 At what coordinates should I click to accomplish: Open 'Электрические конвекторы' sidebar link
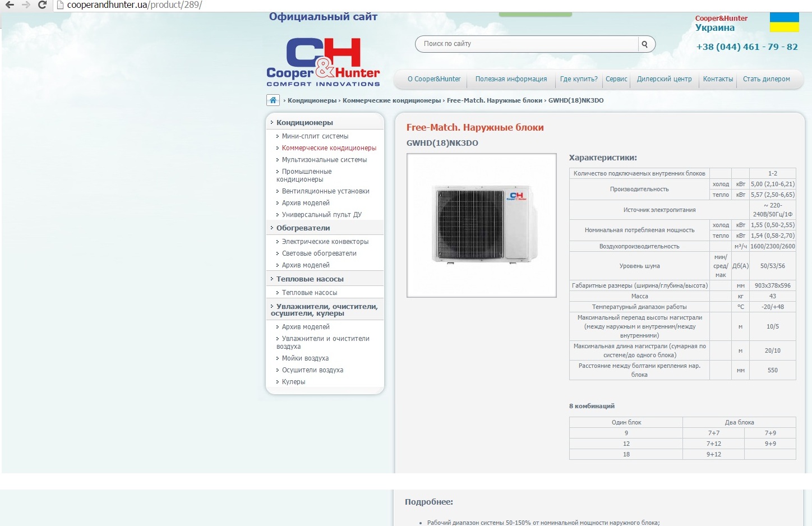click(325, 242)
